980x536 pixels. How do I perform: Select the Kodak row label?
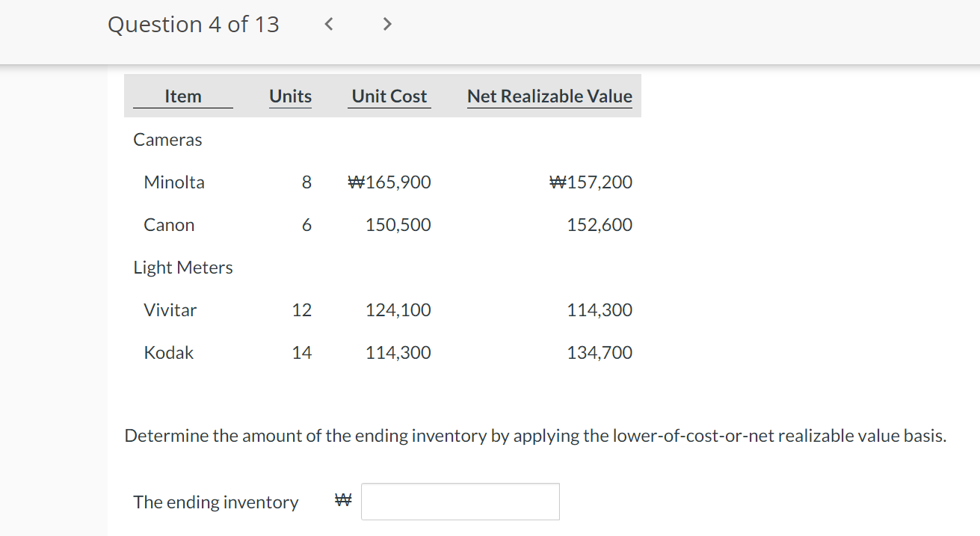[169, 353]
